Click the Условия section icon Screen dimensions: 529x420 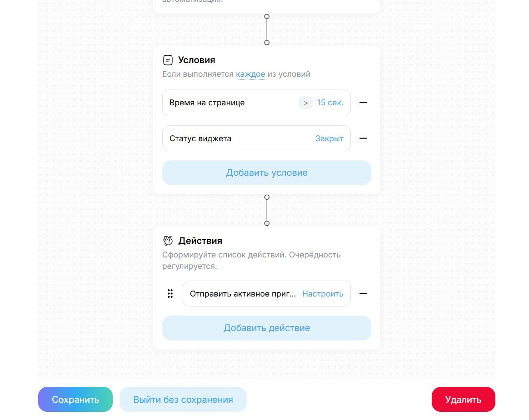point(168,60)
